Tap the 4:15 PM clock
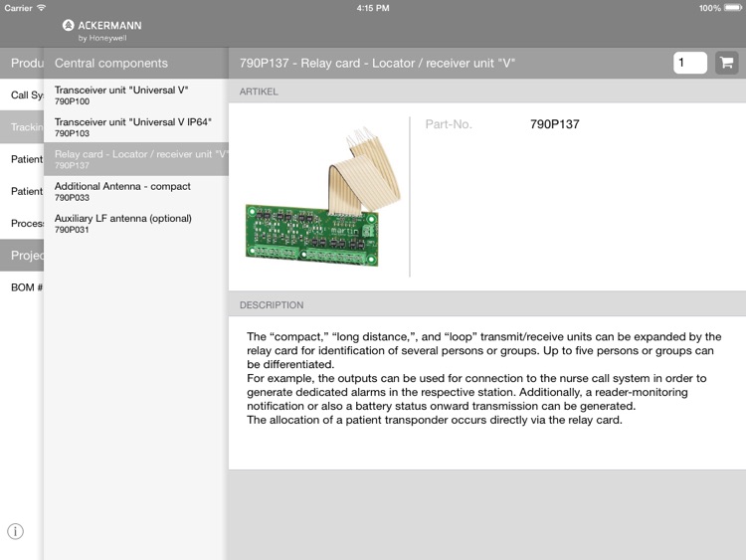 click(373, 8)
